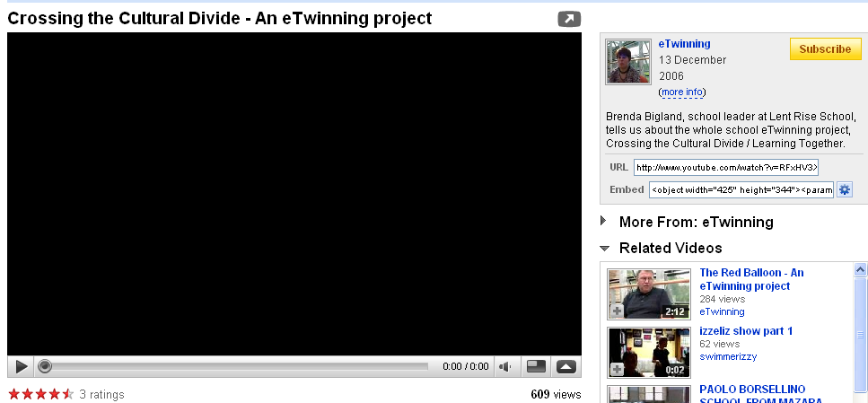868x403 pixels.
Task: Subscribe to the eTwinning channel
Action: [825, 48]
